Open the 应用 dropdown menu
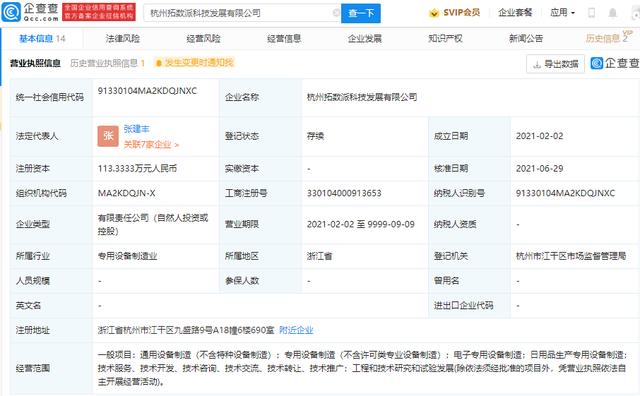Image resolution: width=640 pixels, height=396 pixels. click(562, 13)
